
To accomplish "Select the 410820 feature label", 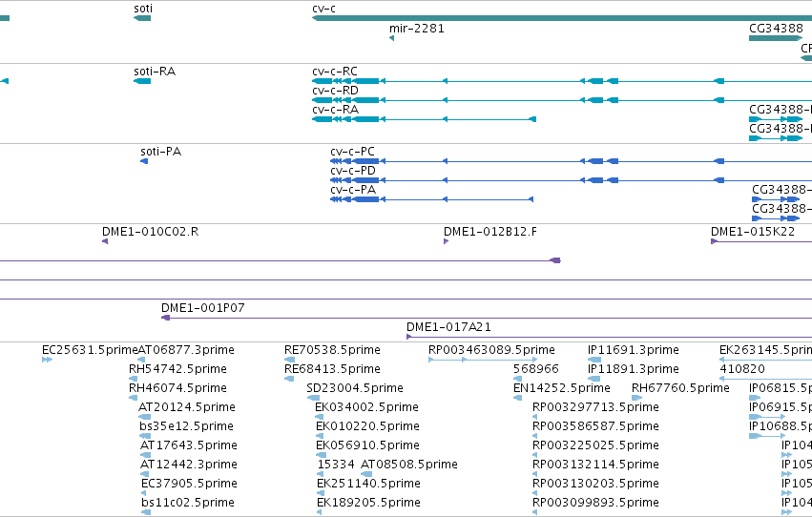I will coord(742,368).
